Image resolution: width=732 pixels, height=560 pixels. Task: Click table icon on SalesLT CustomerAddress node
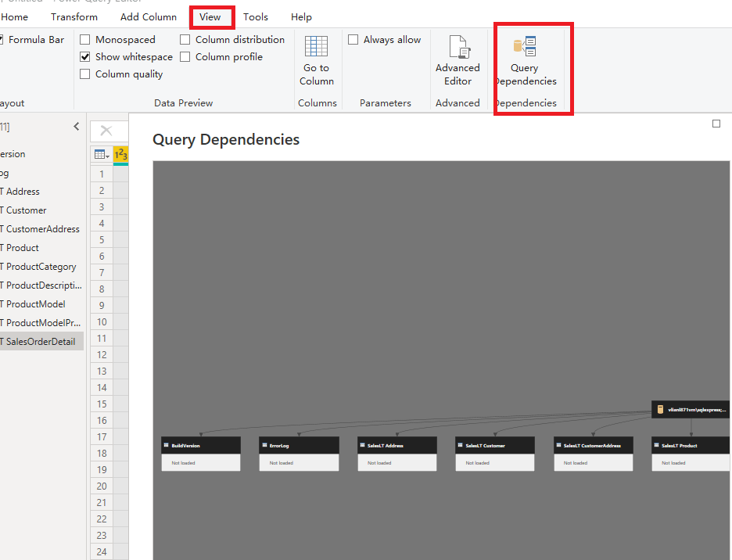coord(558,445)
